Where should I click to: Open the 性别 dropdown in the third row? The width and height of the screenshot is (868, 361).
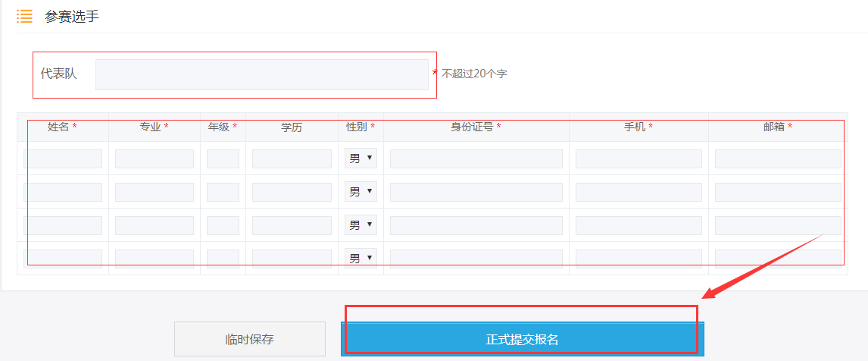361,225
